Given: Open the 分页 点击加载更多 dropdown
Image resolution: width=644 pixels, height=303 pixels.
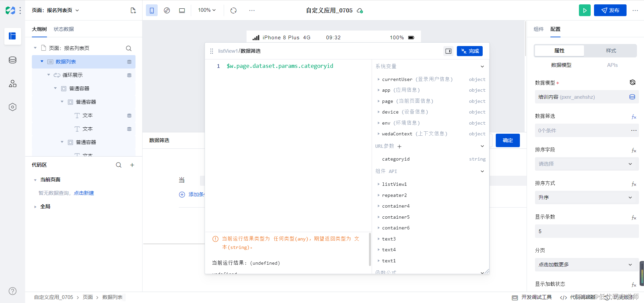Looking at the screenshot, I should click(x=587, y=265).
